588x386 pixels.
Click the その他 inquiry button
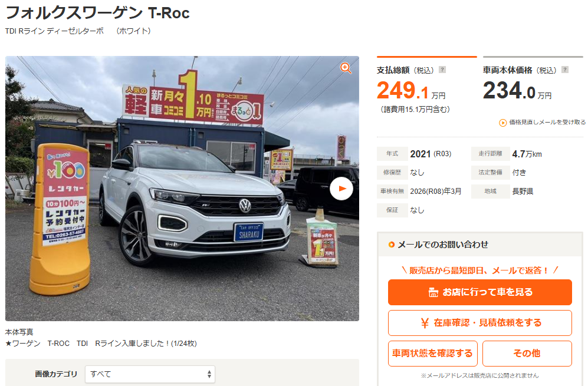click(527, 354)
